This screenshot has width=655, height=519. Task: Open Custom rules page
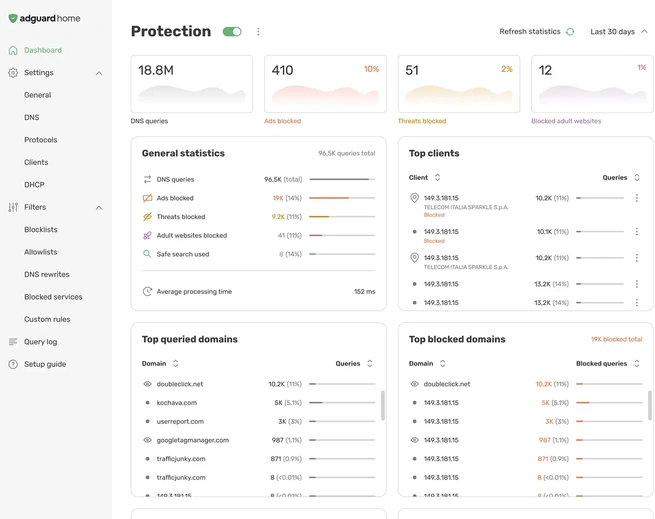point(47,319)
